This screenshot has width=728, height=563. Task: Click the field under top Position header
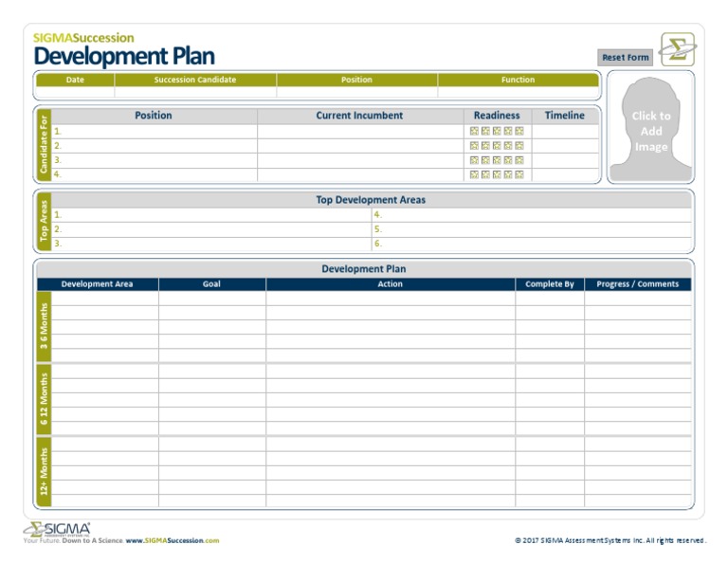[x=357, y=92]
